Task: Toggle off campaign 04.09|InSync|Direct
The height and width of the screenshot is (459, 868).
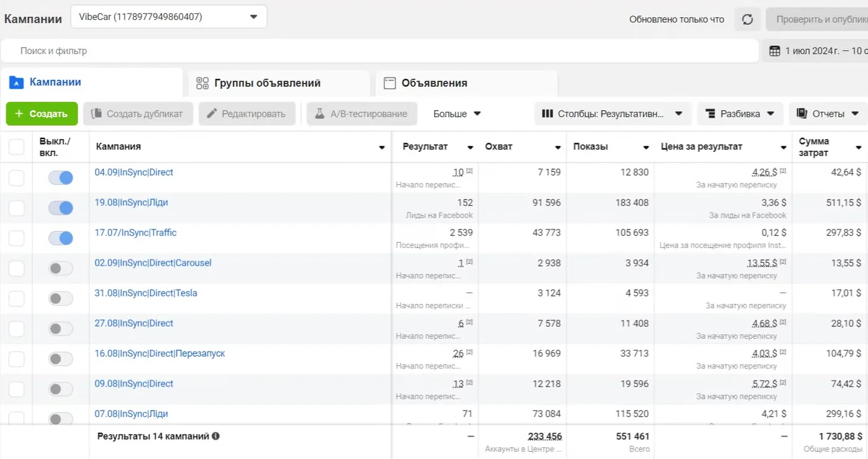Action: click(x=61, y=178)
